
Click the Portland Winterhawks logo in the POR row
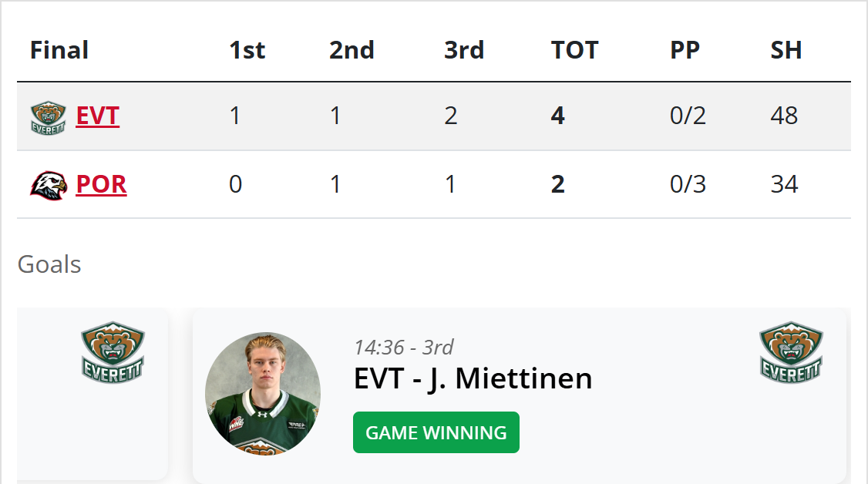point(48,185)
